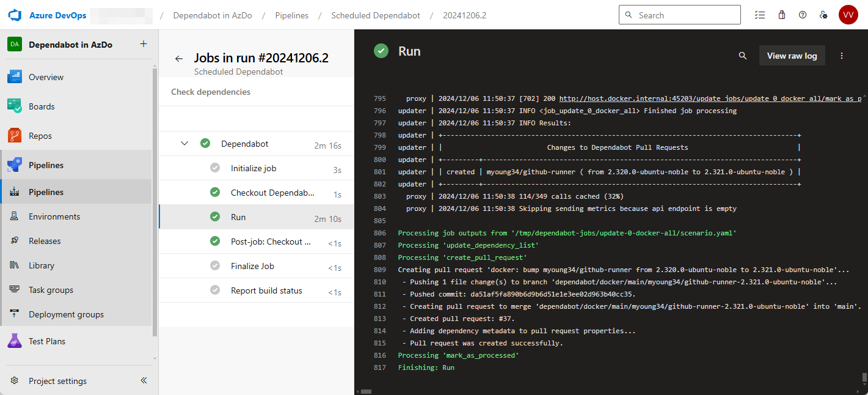
Task: Collapse the Dependabot job chevron
Action: 184,144
